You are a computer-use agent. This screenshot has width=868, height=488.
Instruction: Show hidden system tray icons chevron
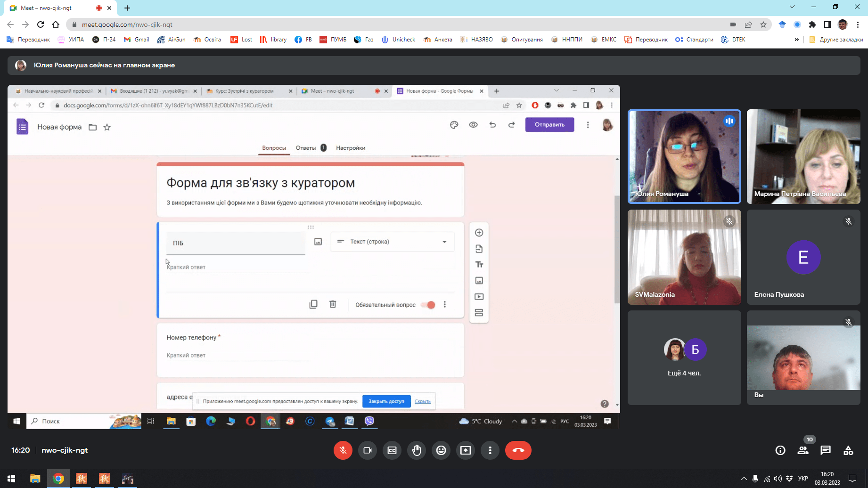coord(744,479)
